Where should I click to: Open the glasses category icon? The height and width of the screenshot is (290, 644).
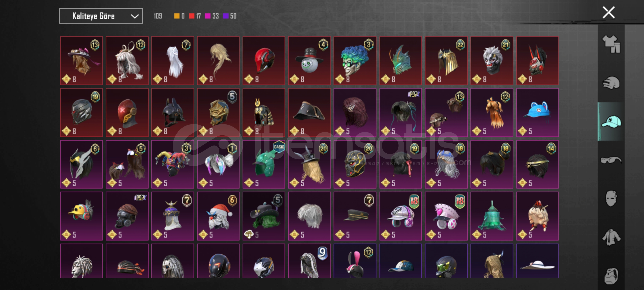coord(611,160)
